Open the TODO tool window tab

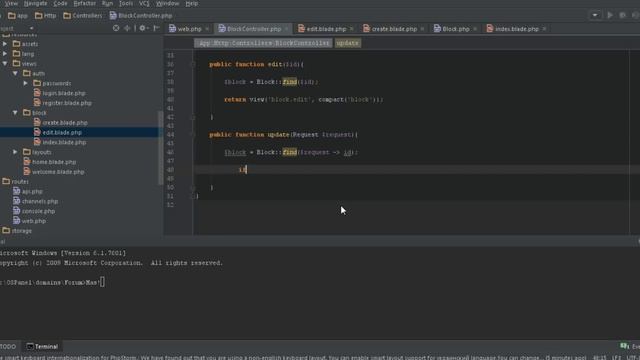(x=8, y=347)
